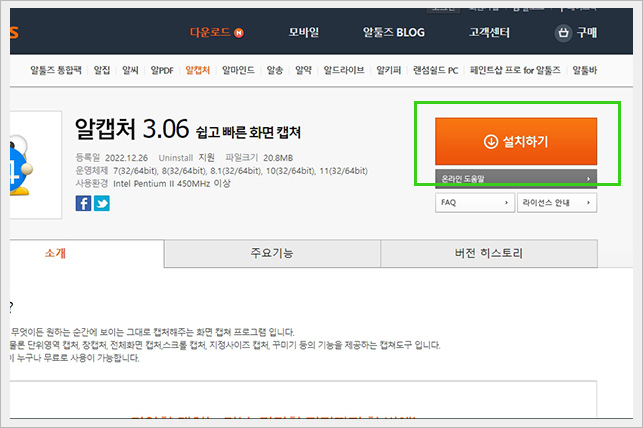
Task: Click the orange N badge beside 다운로드
Action: [239, 33]
